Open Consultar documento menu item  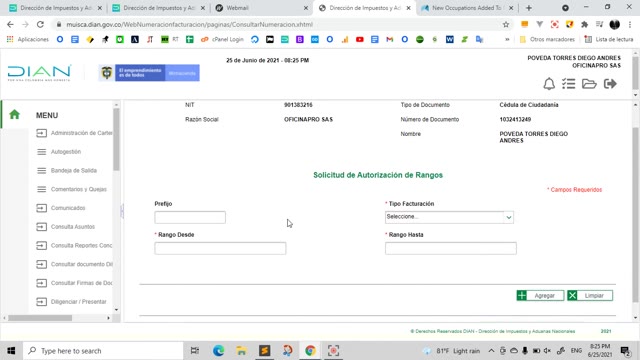click(x=74, y=264)
